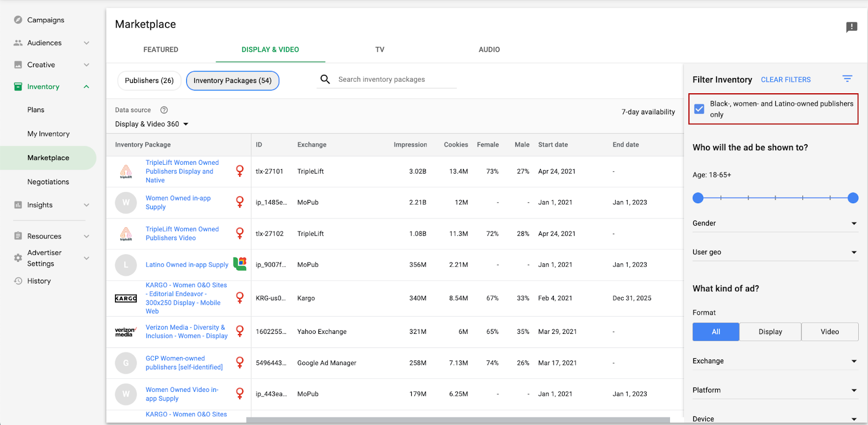
Task: Open the Display & Video 360 data source dropdown
Action: (x=152, y=124)
